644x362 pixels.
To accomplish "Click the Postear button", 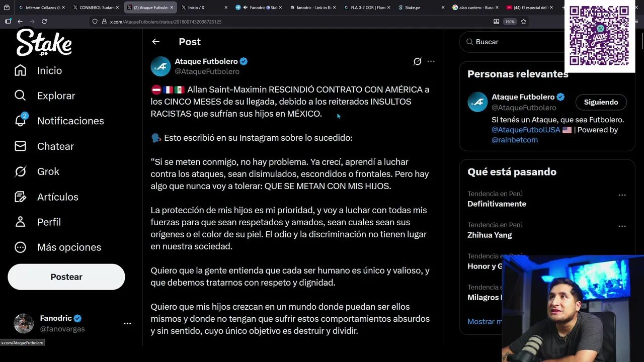I will [x=66, y=277].
